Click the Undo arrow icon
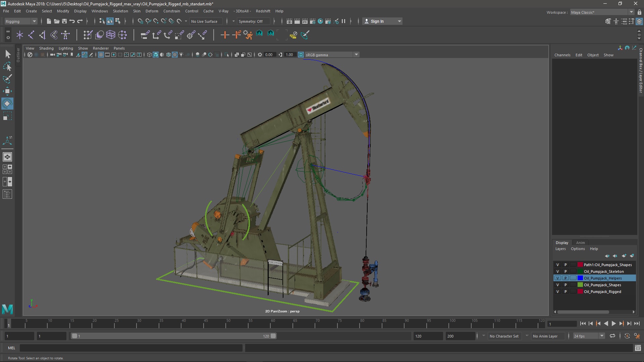This screenshot has width=644, height=362. point(72,21)
